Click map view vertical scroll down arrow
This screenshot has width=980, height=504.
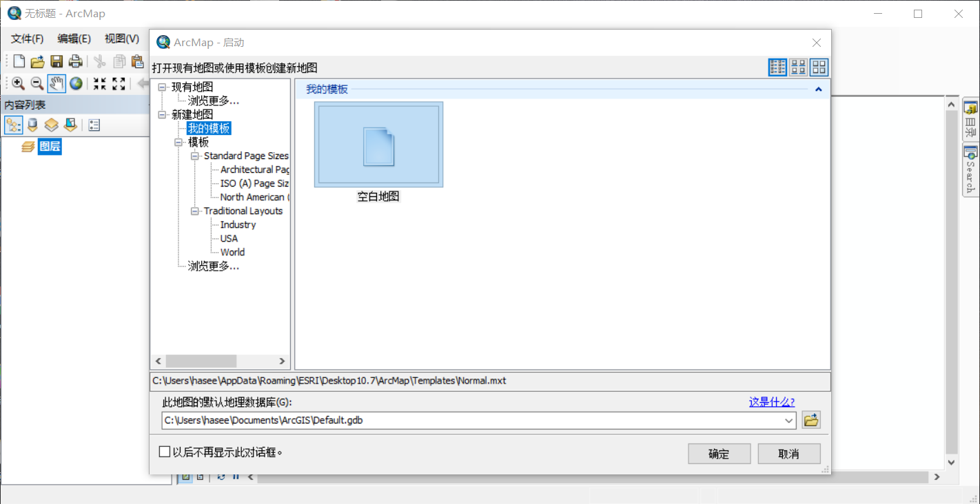point(952,463)
